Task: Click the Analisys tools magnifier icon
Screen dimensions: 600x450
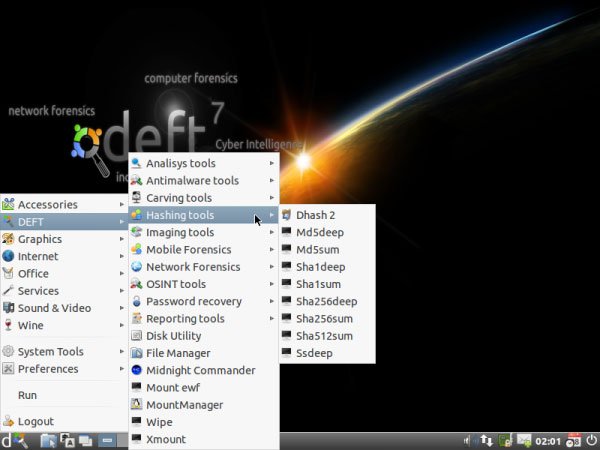Action: [x=136, y=163]
